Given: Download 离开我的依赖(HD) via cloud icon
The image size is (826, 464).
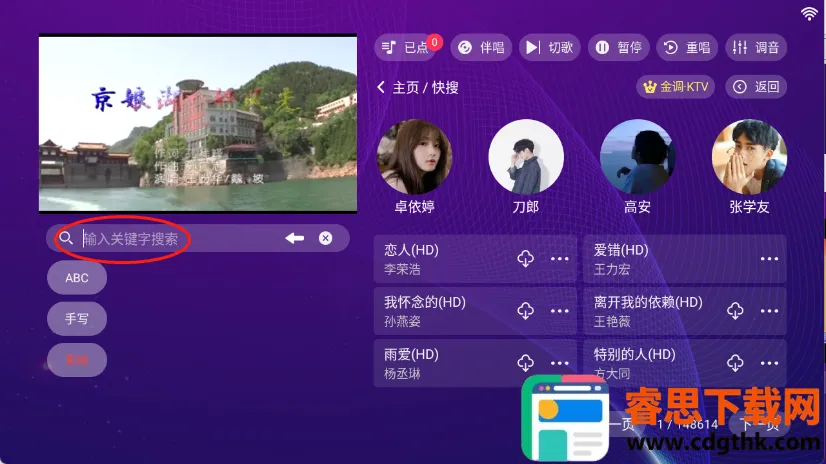Looking at the screenshot, I should (x=735, y=311).
